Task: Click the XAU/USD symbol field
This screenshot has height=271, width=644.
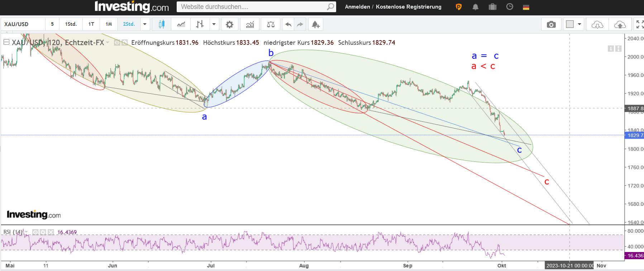Action: [23, 24]
